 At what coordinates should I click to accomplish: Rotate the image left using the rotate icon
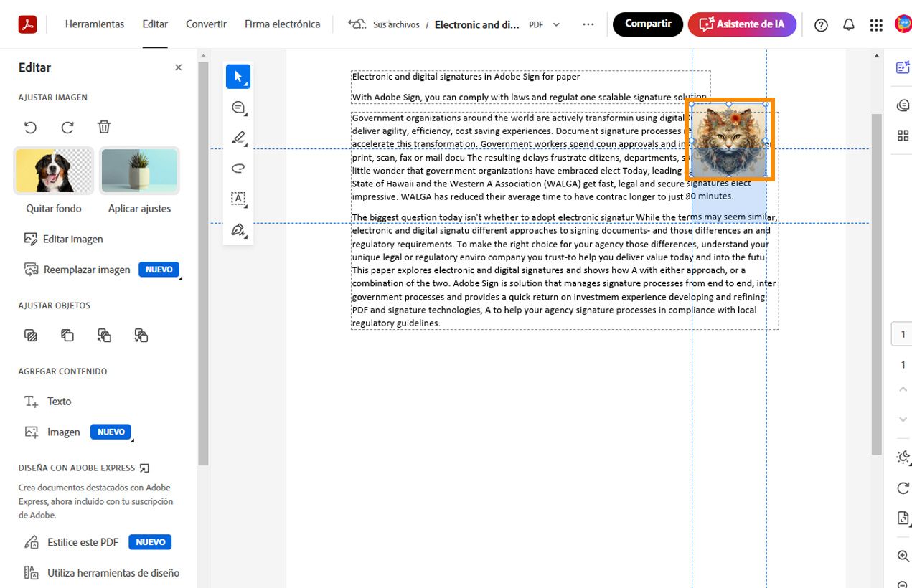coord(29,126)
